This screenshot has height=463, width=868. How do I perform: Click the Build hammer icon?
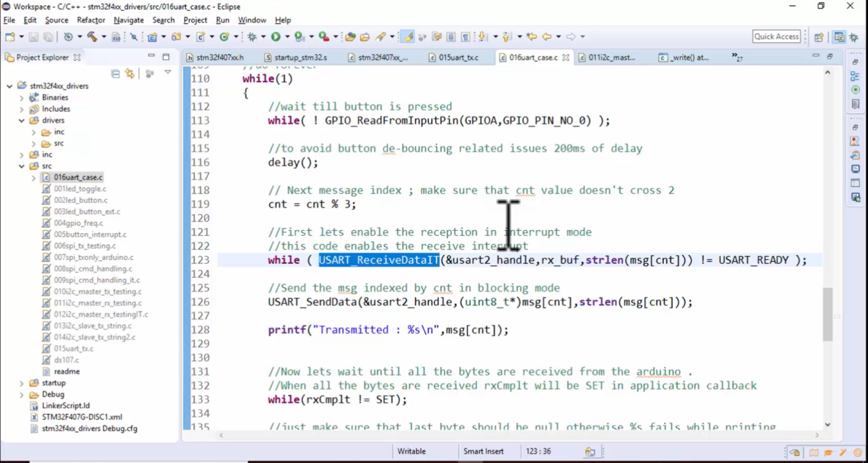(92, 37)
